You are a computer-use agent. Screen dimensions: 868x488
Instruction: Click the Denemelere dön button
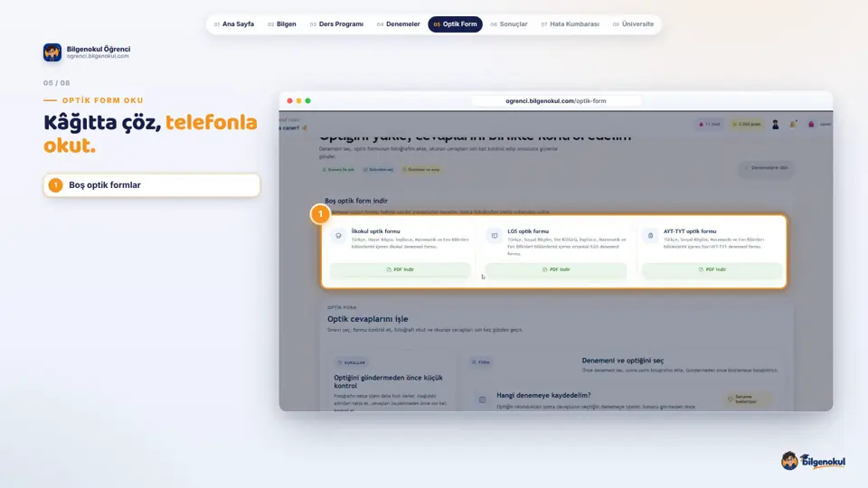(766, 168)
